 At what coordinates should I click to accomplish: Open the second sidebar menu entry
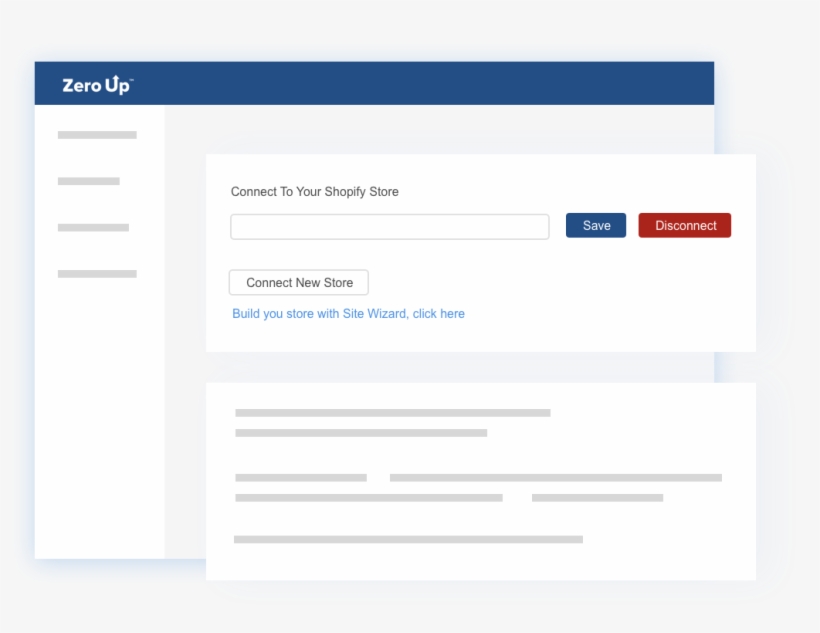[88, 181]
